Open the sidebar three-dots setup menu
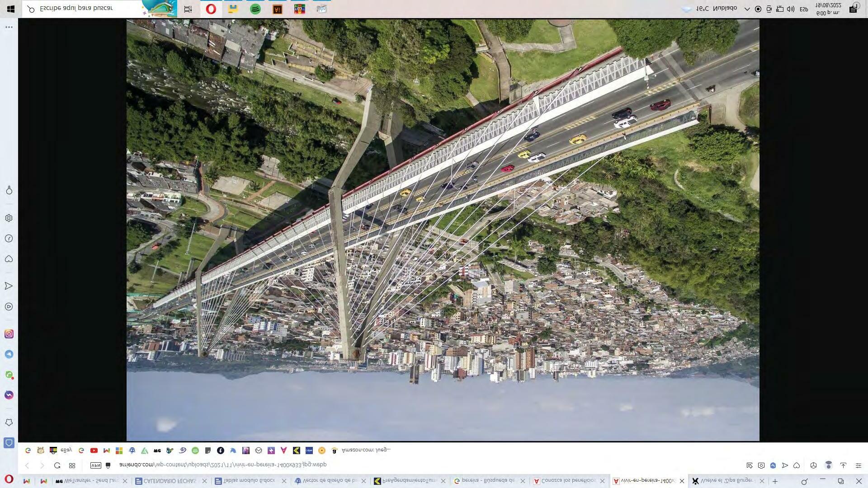 [x=9, y=27]
